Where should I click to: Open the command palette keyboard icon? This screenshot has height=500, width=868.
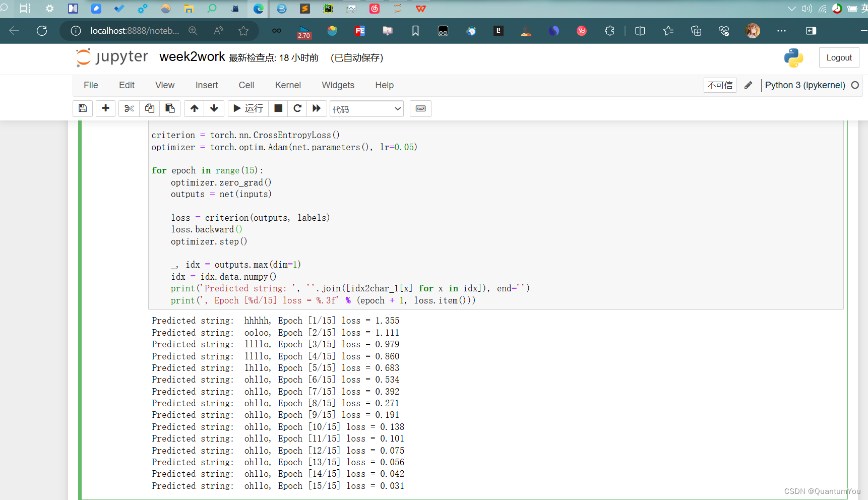point(420,108)
